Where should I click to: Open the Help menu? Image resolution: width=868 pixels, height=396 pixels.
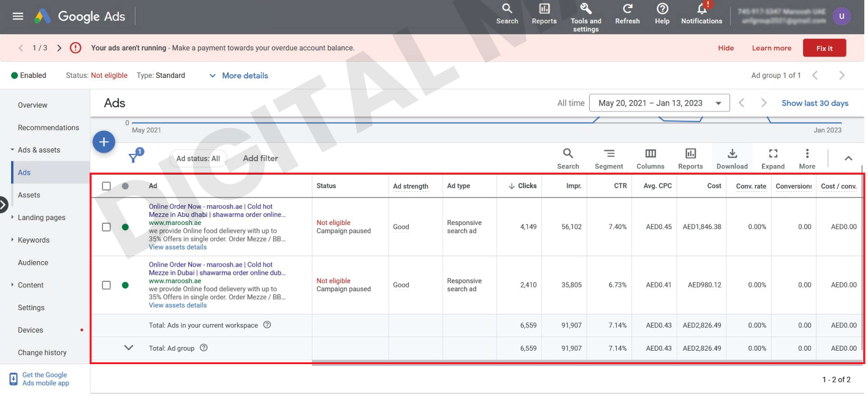tap(662, 13)
